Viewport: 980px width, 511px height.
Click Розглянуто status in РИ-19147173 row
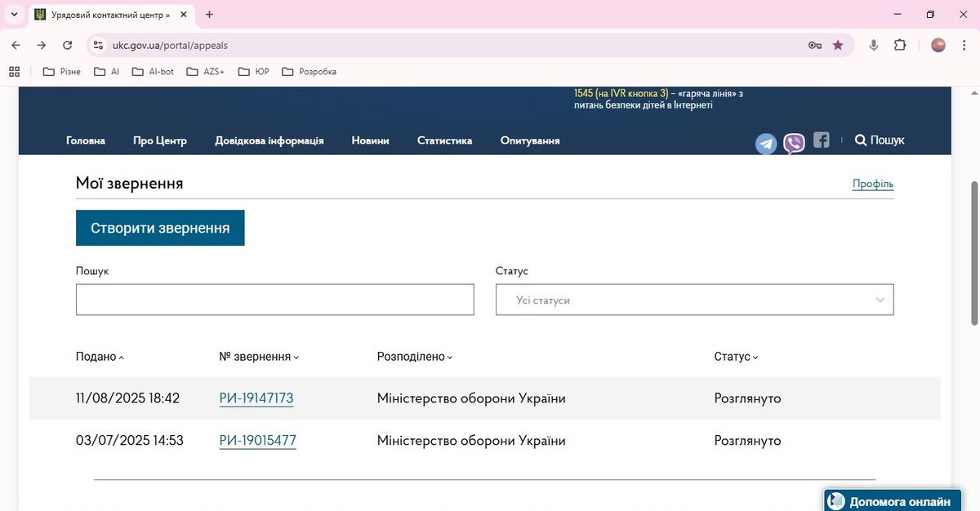click(x=747, y=398)
